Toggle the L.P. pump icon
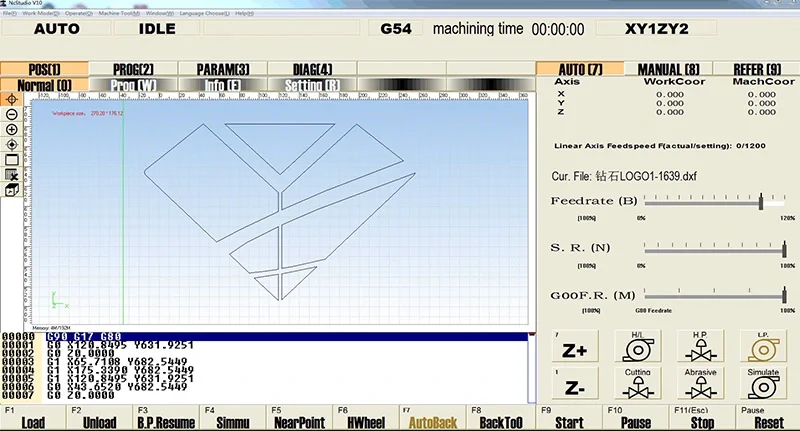Image resolution: width=800 pixels, height=431 pixels. [x=763, y=347]
